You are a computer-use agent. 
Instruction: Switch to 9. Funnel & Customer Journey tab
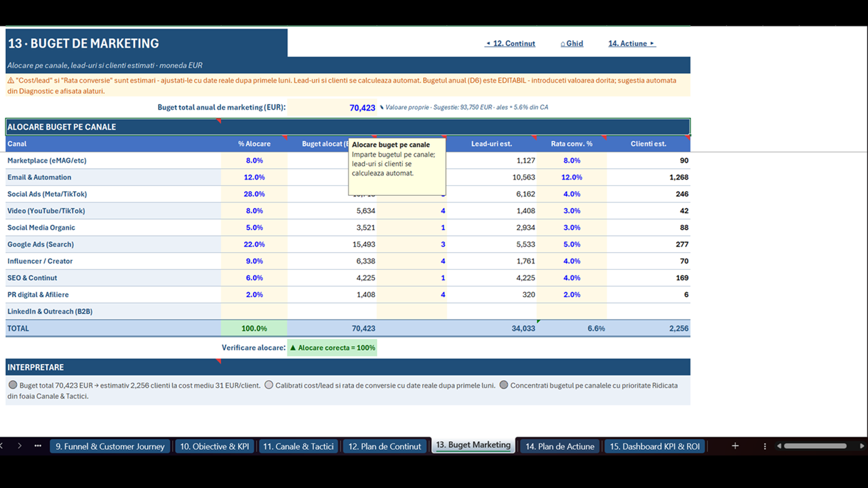click(110, 446)
